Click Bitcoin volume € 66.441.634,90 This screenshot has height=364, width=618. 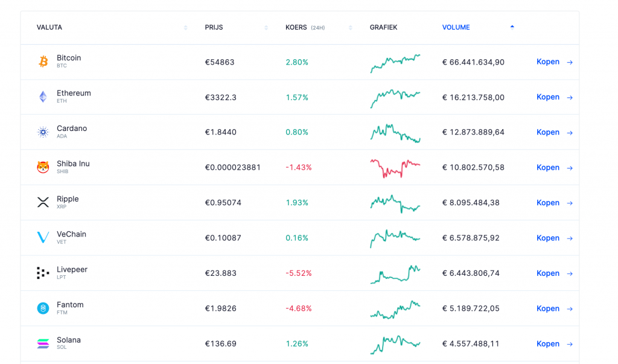(x=473, y=62)
